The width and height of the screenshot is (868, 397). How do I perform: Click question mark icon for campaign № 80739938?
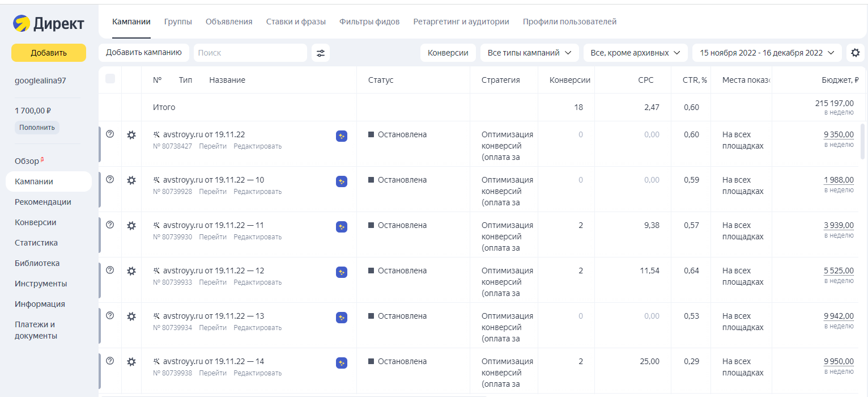110,361
